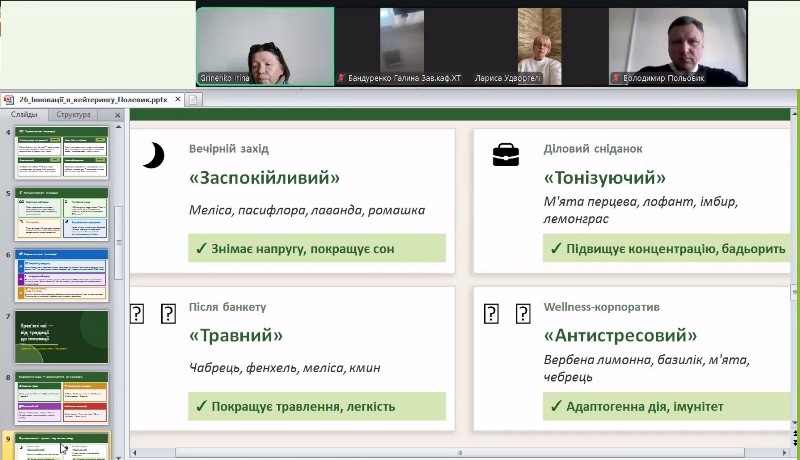Click second placeholder glyph beside Після банкету

[x=168, y=314]
